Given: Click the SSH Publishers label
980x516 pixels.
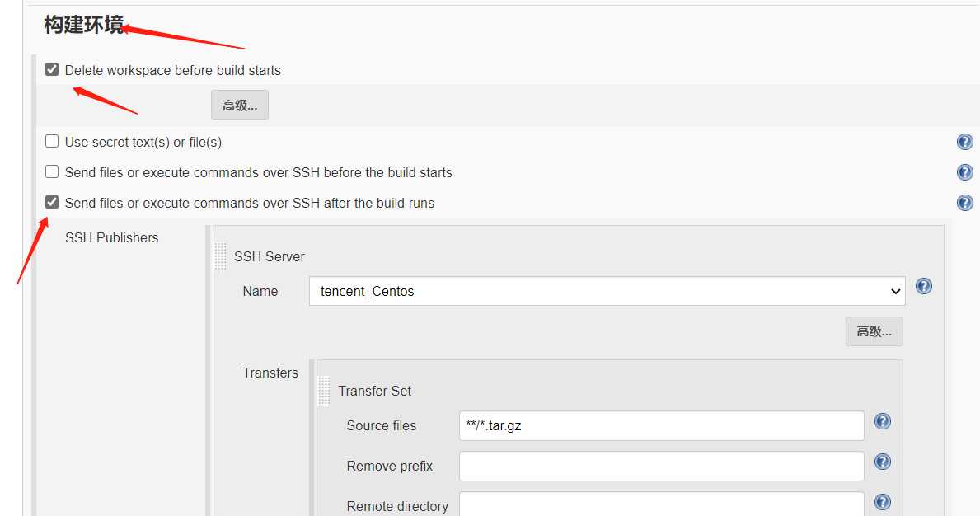Looking at the screenshot, I should tap(112, 237).
